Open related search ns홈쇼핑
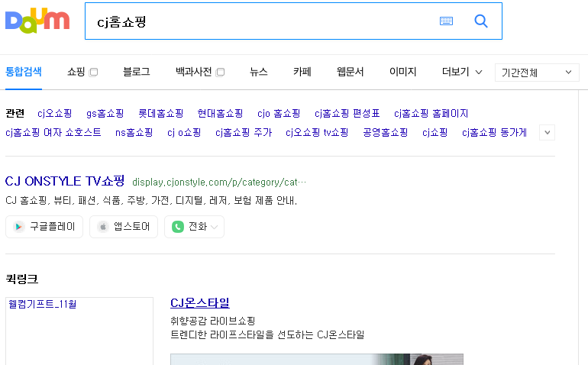This screenshot has height=365, width=588. [x=134, y=132]
